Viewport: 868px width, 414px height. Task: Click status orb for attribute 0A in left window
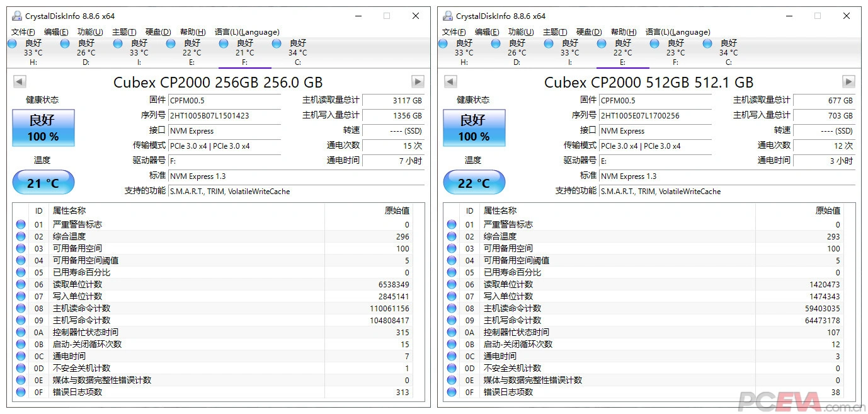pyautogui.click(x=21, y=332)
